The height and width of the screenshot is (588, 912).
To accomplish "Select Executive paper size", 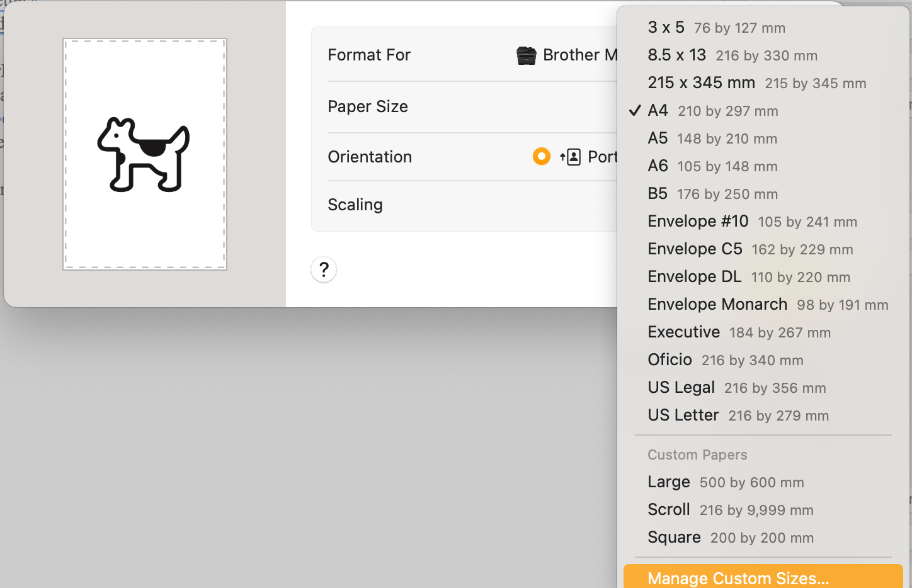I will tap(763, 332).
